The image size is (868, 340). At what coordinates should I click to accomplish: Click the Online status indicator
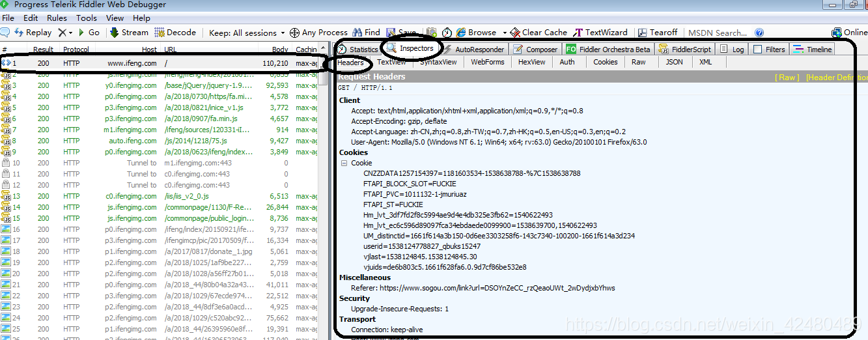(849, 33)
